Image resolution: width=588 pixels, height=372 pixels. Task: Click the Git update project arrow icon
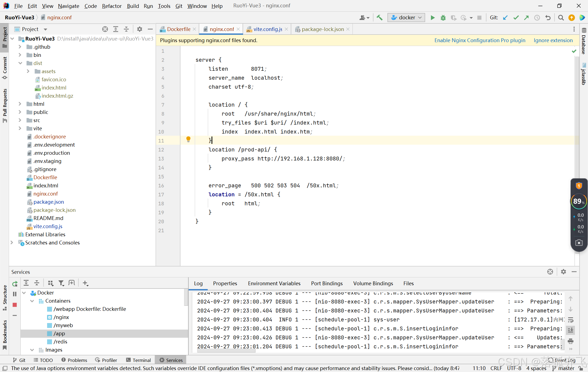tap(505, 18)
